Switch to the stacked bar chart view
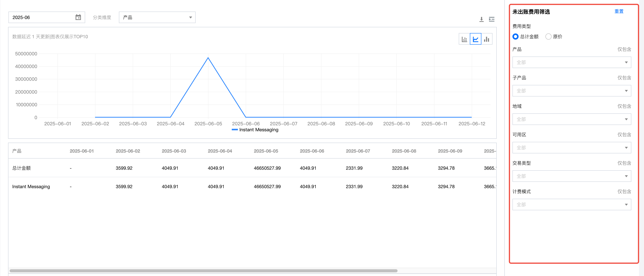This screenshot has width=644, height=276. pos(464,39)
